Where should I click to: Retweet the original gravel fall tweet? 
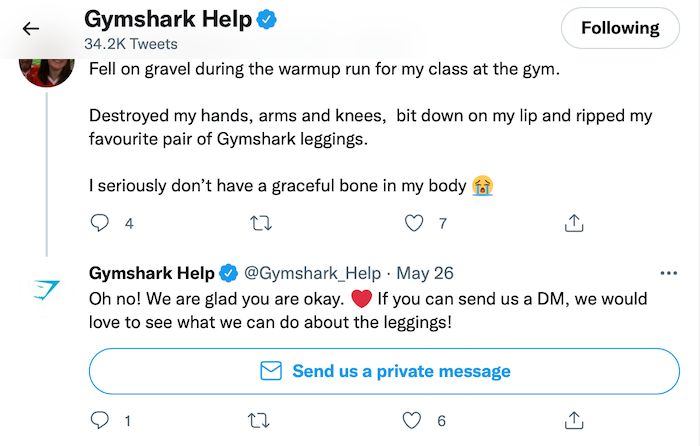pos(261,223)
